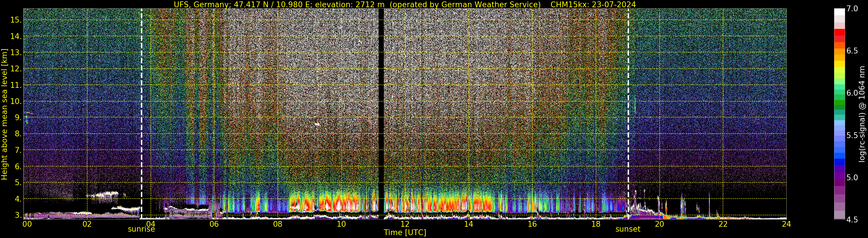Click the y-axis tick label '6.'
868x238 pixels.
pyautogui.click(x=18, y=167)
